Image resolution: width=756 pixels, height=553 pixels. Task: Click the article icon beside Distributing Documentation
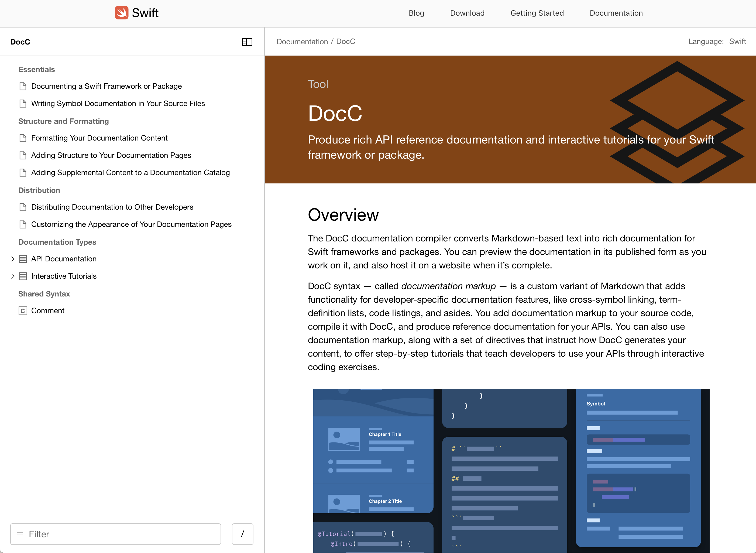23,207
